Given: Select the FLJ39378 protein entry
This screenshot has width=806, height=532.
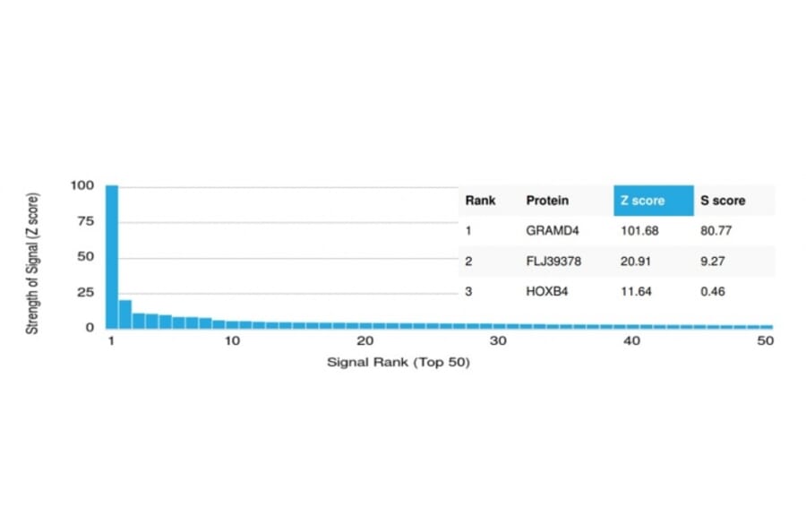Looking at the screenshot, I should click(553, 261).
